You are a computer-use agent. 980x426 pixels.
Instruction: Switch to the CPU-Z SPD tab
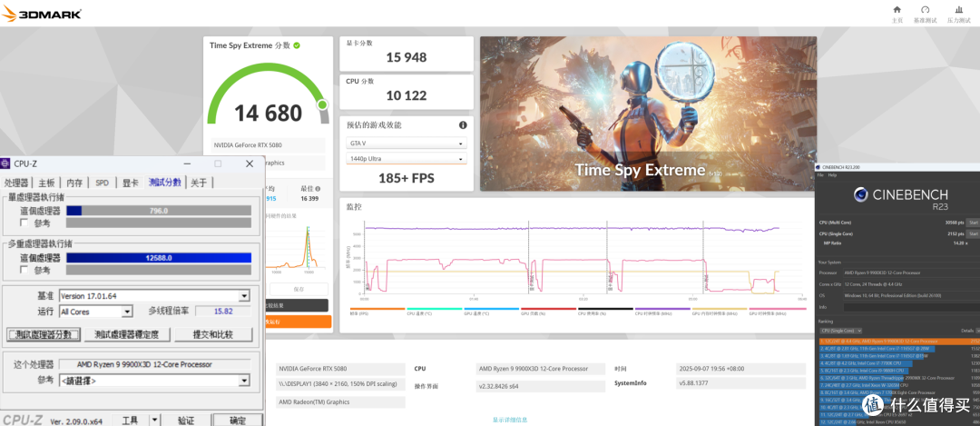pos(102,183)
